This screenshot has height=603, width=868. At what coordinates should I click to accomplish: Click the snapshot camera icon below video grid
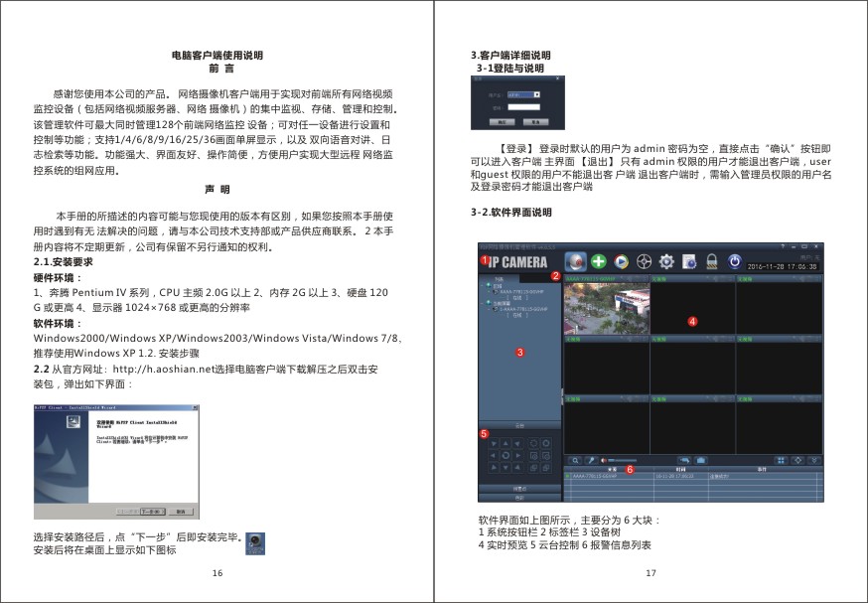tap(701, 460)
